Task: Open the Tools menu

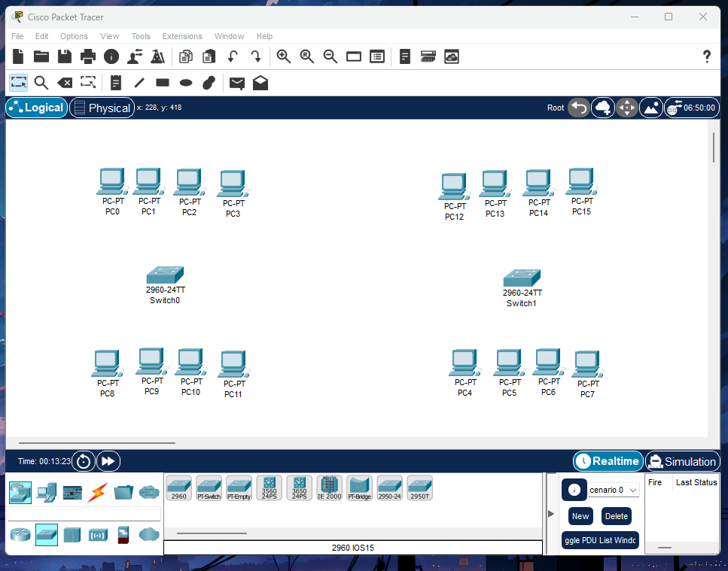Action: pyautogui.click(x=141, y=36)
